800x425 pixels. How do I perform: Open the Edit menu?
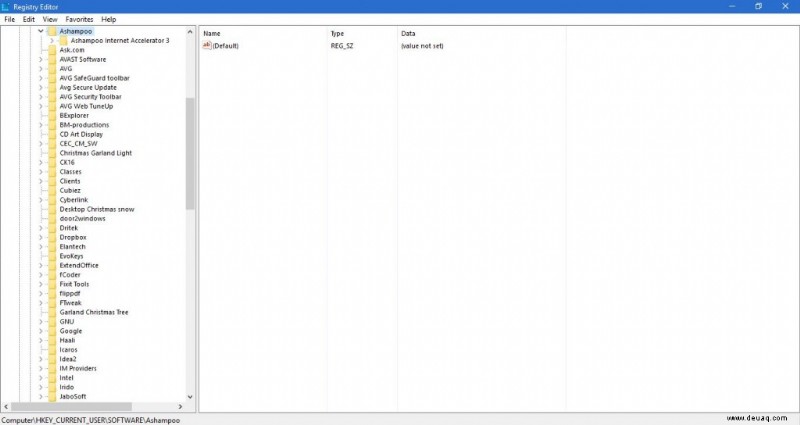coord(29,19)
